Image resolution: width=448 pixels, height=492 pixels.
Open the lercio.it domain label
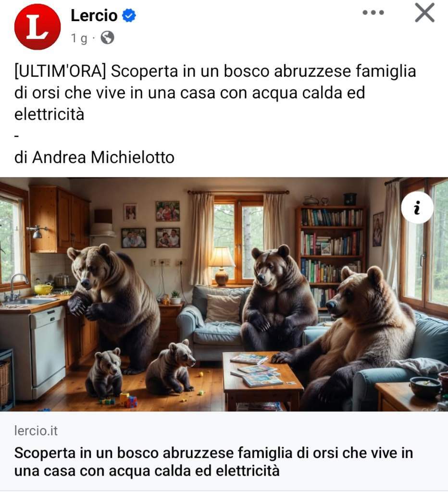pos(36,431)
